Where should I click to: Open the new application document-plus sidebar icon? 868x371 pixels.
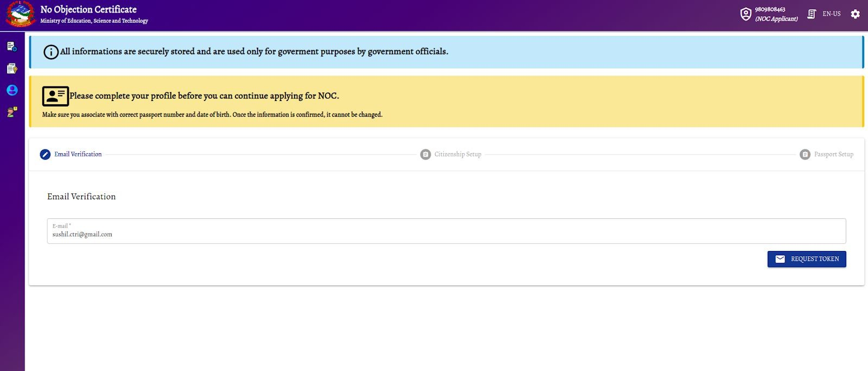[x=12, y=47]
